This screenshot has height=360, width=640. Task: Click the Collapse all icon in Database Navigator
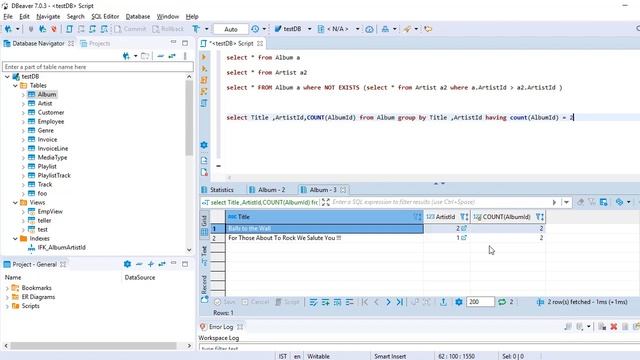pos(160,56)
